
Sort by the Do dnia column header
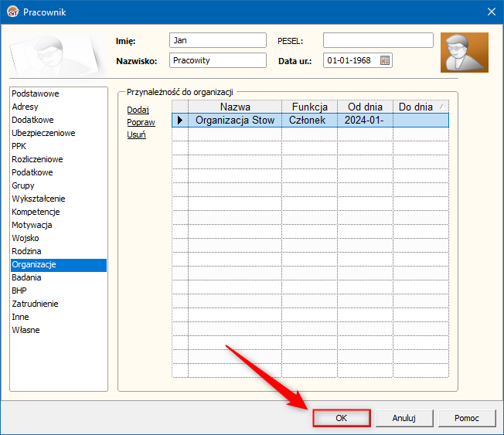[x=421, y=107]
